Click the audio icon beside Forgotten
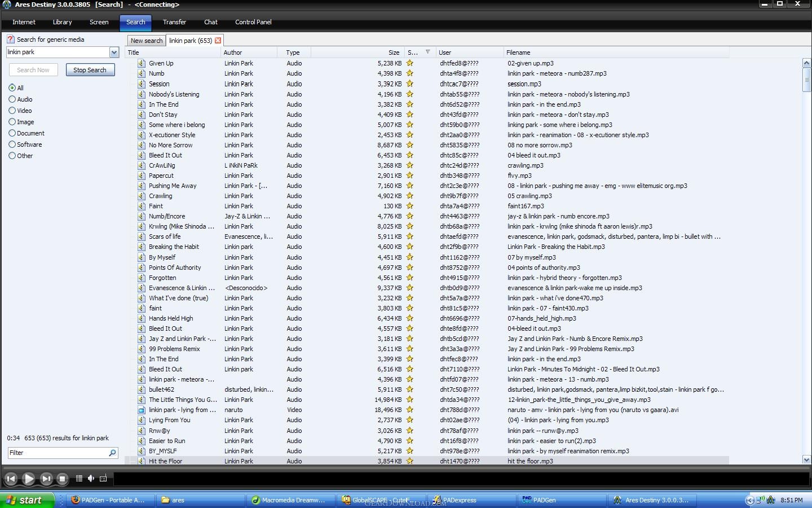This screenshot has height=508, width=812. tap(142, 278)
